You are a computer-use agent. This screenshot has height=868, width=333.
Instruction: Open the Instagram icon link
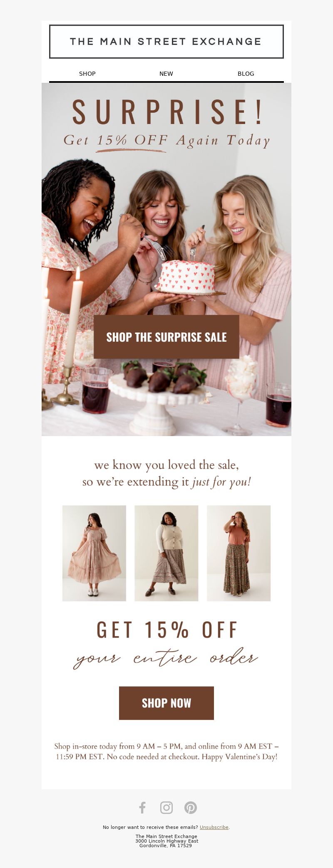click(x=166, y=808)
